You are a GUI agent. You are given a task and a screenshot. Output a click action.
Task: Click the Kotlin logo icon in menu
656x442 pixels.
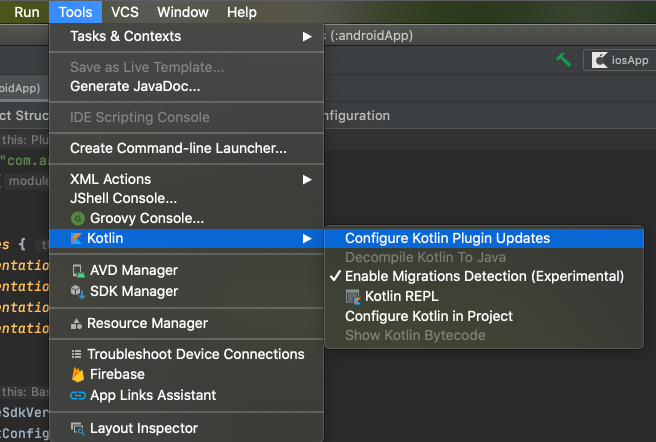(x=76, y=239)
